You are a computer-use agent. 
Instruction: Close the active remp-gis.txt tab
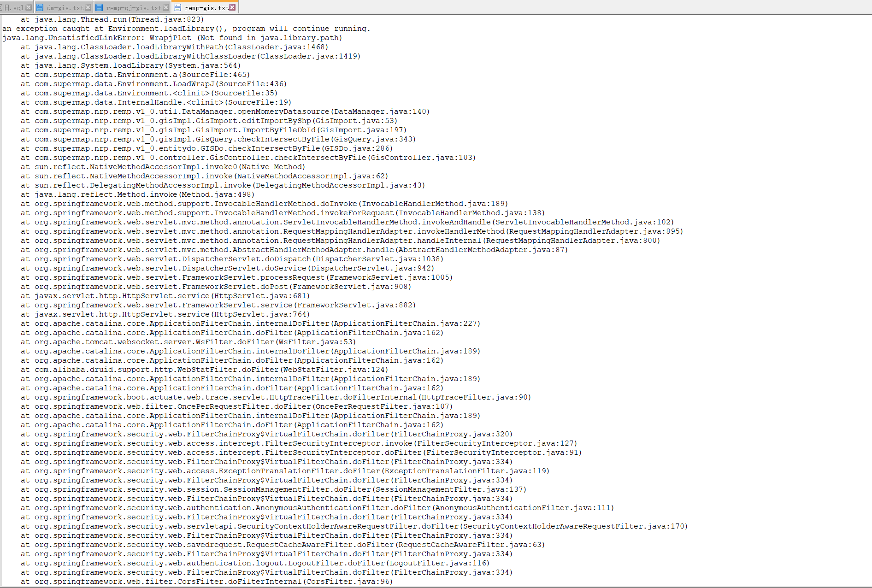[232, 7]
